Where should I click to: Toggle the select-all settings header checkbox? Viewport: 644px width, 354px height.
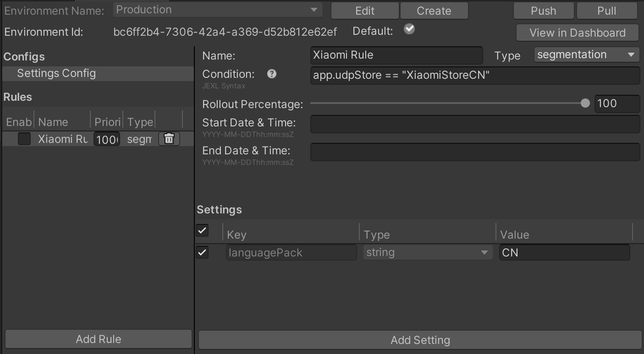point(202,230)
